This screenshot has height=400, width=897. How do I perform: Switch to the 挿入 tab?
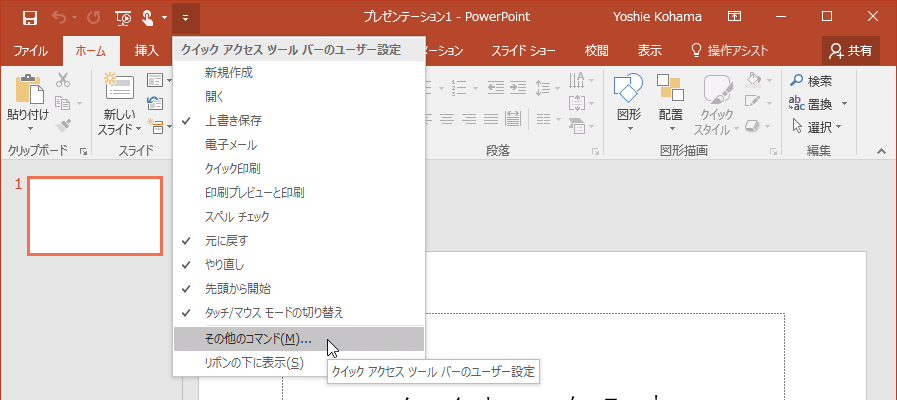pos(146,51)
